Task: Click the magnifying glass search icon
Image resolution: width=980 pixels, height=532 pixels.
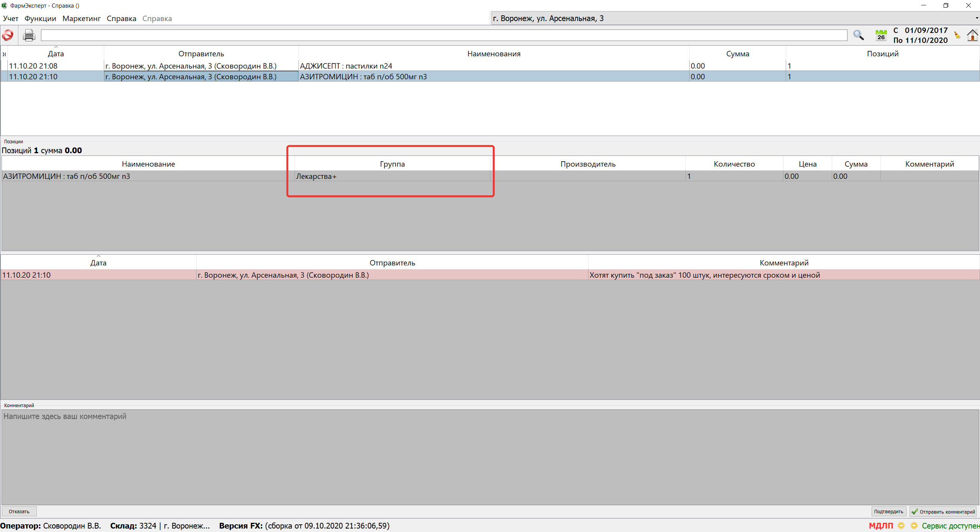Action: [x=858, y=35]
